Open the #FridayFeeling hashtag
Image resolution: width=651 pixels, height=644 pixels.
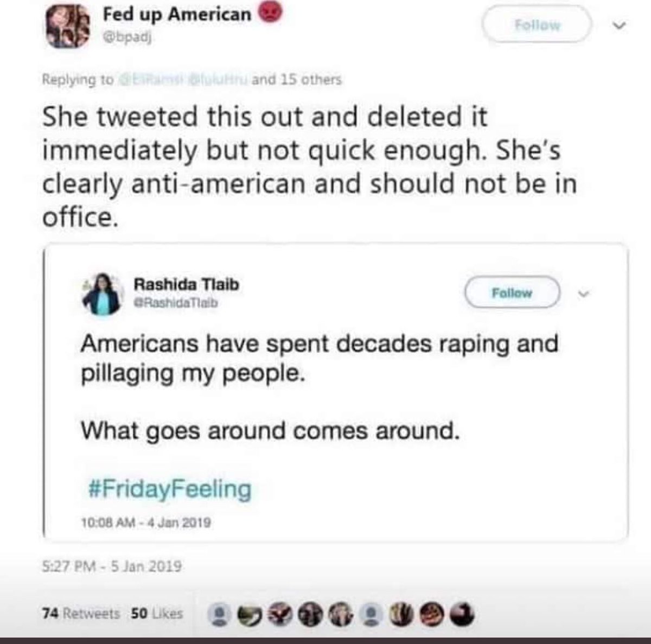pyautogui.click(x=169, y=489)
